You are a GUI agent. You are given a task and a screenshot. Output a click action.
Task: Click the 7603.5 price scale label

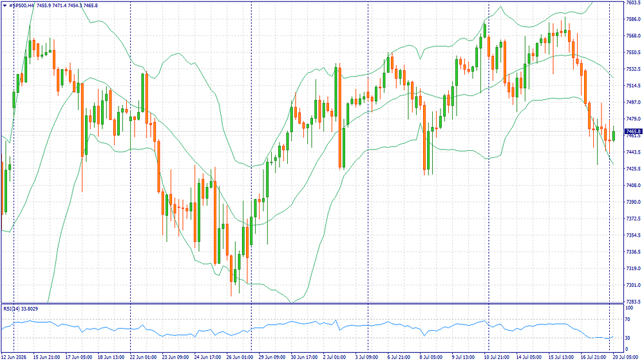click(x=634, y=3)
